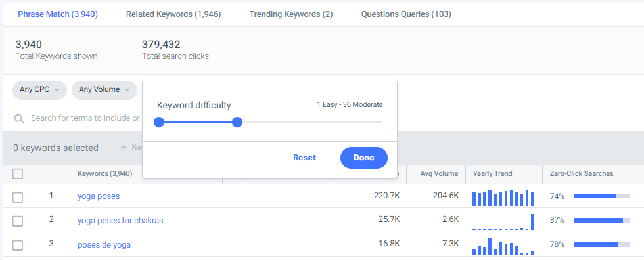Click the 204.6K average volume value
Screen dimensions: 644x260
coord(446,196)
